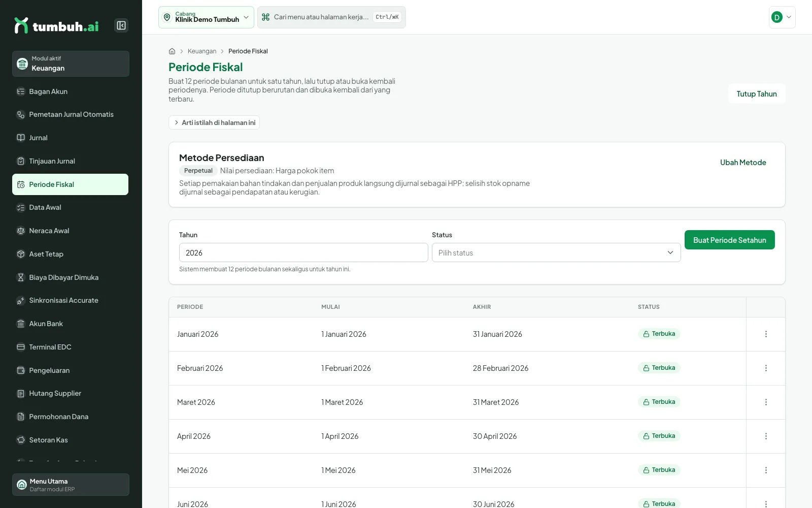The height and width of the screenshot is (508, 812).
Task: Navigate to Data Awal
Action: [71, 207]
